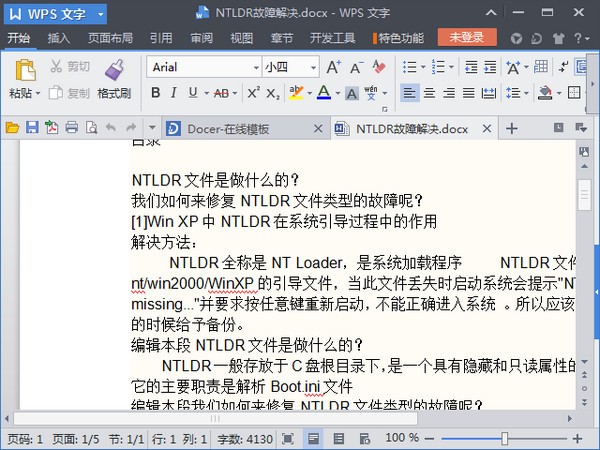Screen dimensions: 600x450
Task: Click the Copy (复制) icon
Action: point(56,93)
